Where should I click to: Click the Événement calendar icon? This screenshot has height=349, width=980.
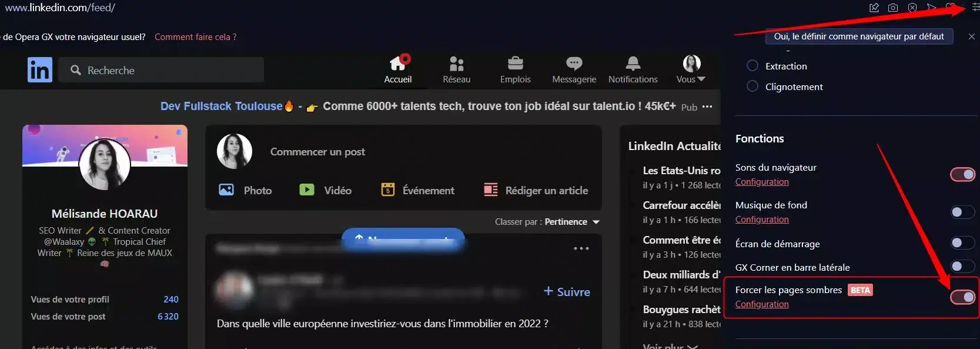pos(388,190)
